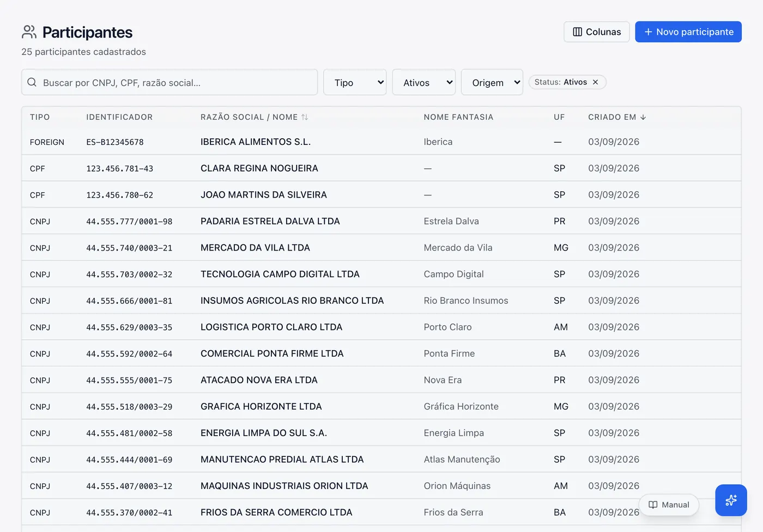Viewport: 763px width, 532px height.
Task: Select CLARA REGINA NOGUEIRA row
Action: 381,168
